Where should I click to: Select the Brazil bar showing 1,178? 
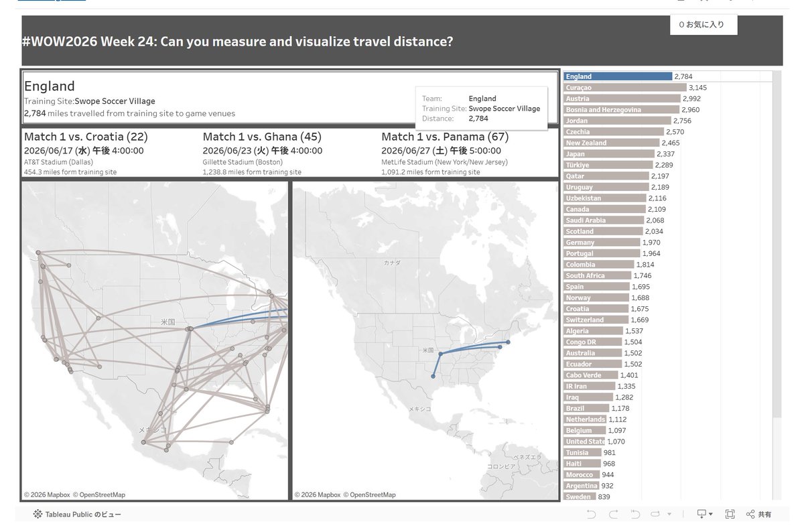(587, 408)
